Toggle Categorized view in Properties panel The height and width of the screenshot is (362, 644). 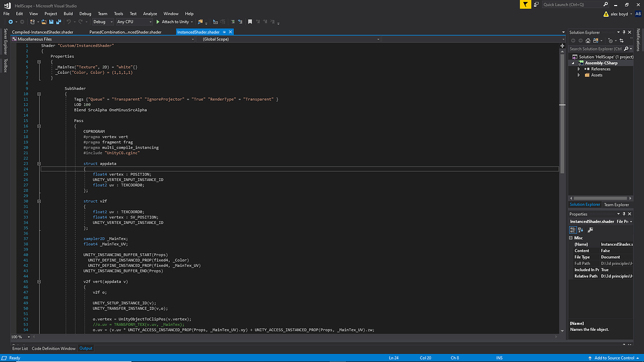coord(573,230)
